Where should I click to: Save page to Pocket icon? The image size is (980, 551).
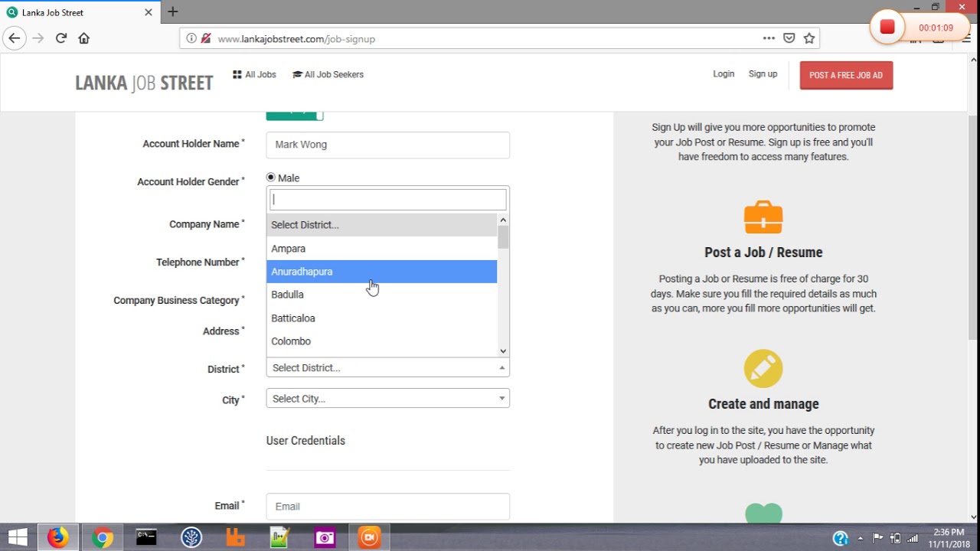[789, 38]
